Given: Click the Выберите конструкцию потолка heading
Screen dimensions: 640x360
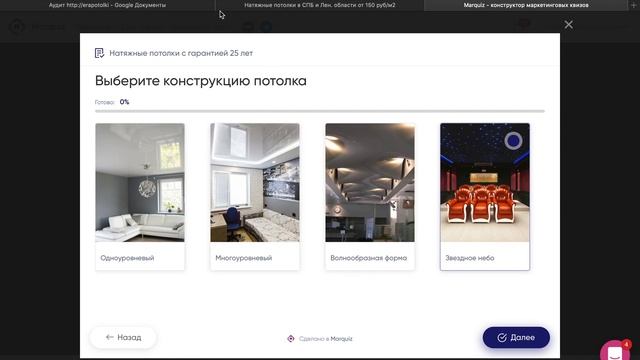Looking at the screenshot, I should 201,81.
